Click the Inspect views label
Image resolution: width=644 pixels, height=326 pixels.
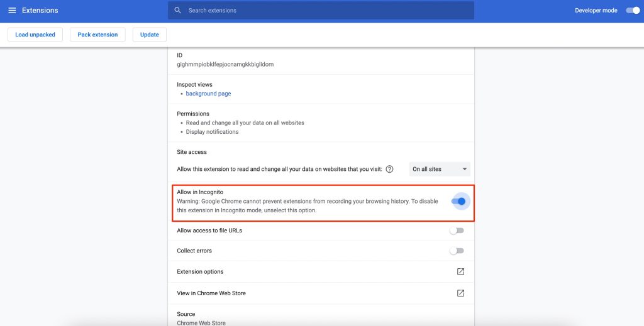coord(194,84)
